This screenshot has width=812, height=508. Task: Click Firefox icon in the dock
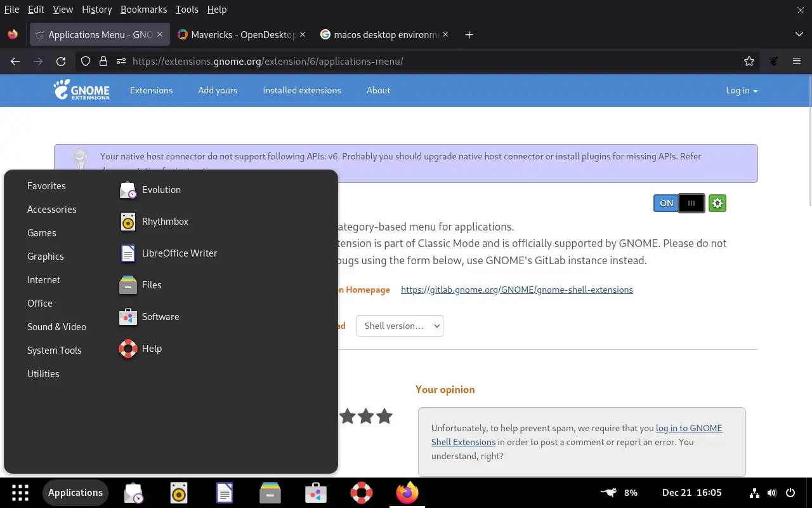click(407, 493)
